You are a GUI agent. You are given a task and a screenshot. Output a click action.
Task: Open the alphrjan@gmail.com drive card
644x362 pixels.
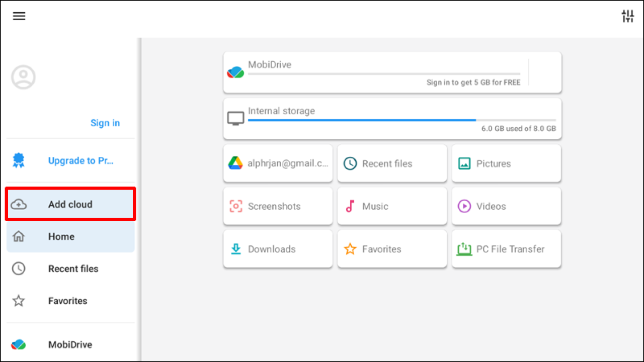pyautogui.click(x=278, y=163)
